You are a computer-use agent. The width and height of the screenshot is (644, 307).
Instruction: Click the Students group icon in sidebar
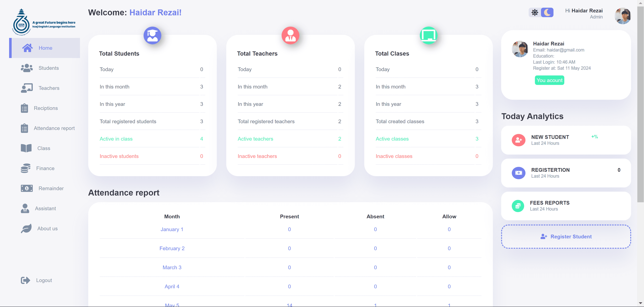click(x=27, y=68)
